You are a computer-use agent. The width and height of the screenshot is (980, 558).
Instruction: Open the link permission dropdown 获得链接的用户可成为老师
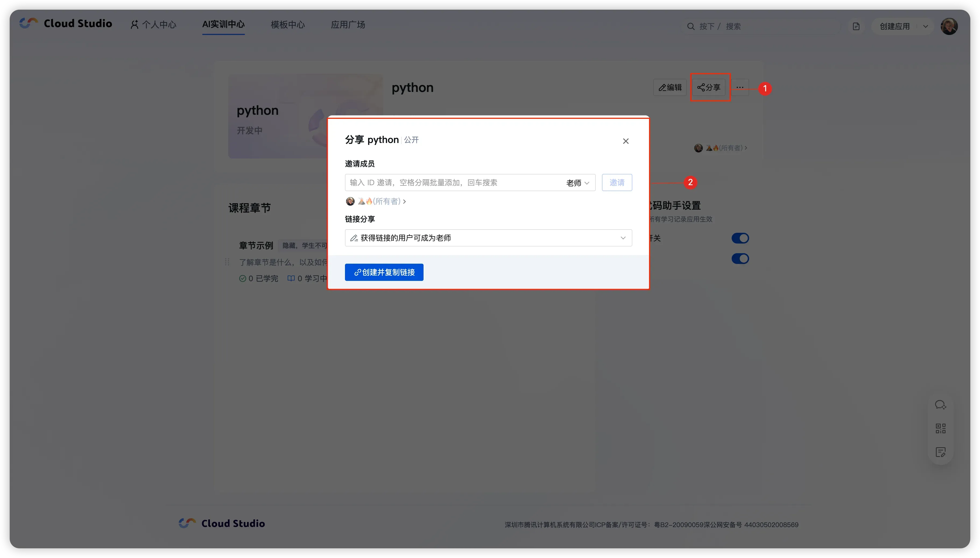[x=488, y=238]
